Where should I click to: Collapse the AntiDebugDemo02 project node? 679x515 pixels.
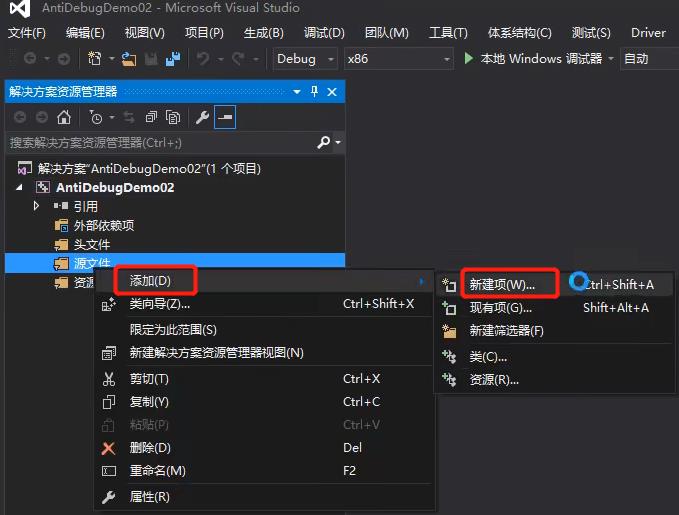pyautogui.click(x=19, y=188)
